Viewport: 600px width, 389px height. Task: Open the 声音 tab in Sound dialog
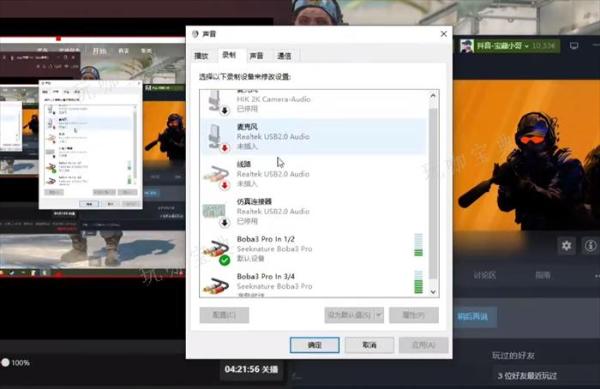[x=256, y=56]
